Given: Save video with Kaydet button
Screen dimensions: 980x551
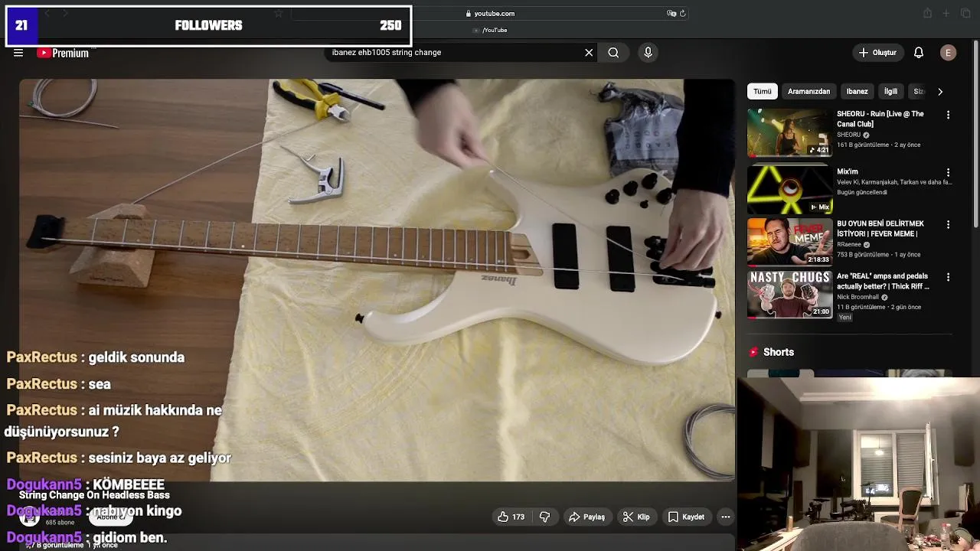Looking at the screenshot, I should pos(686,517).
